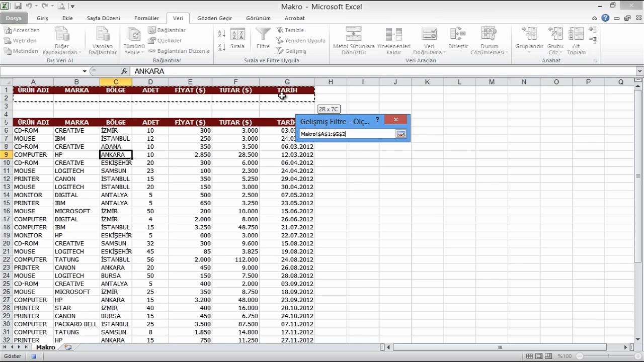The height and width of the screenshot is (362, 644).
Task: Switch to Giriş ribbon tab
Action: (x=42, y=18)
